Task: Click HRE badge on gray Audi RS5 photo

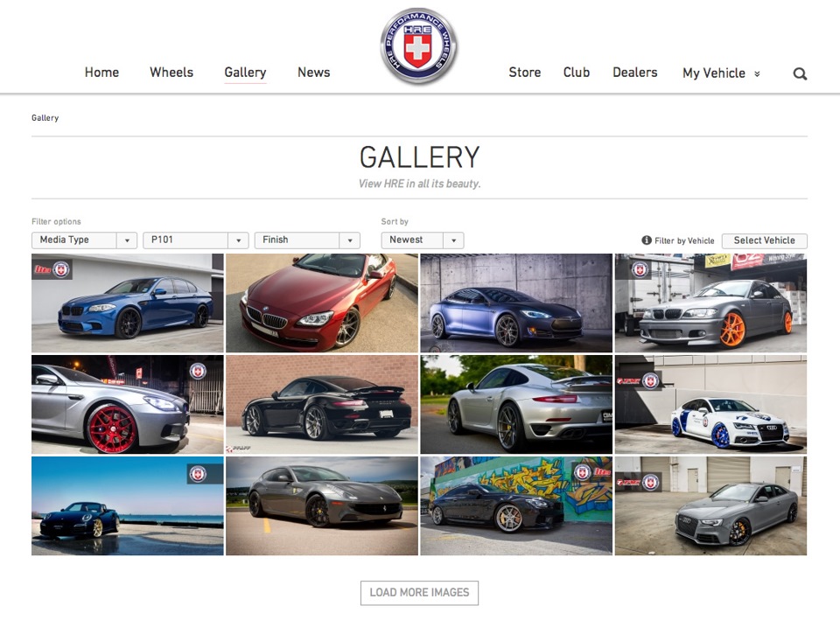Action: tap(651, 482)
